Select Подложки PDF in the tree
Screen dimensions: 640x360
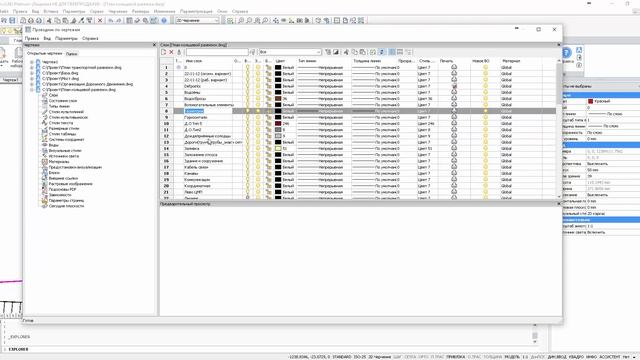click(62, 189)
